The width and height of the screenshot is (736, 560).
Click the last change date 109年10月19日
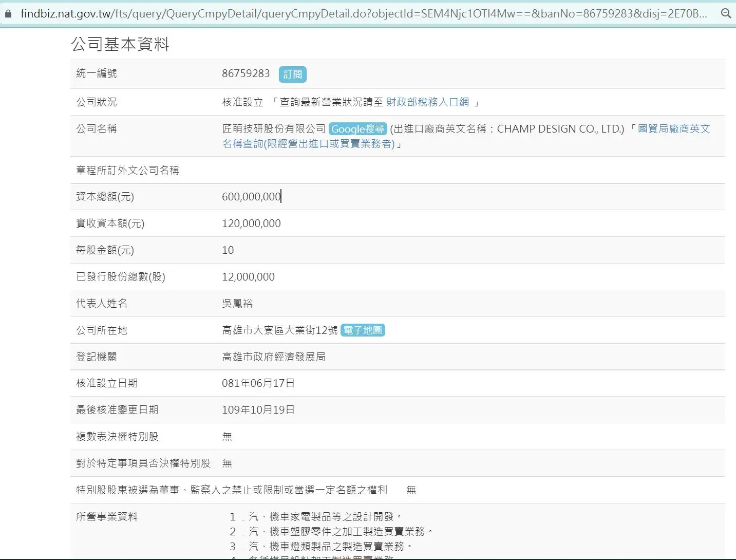[258, 410]
